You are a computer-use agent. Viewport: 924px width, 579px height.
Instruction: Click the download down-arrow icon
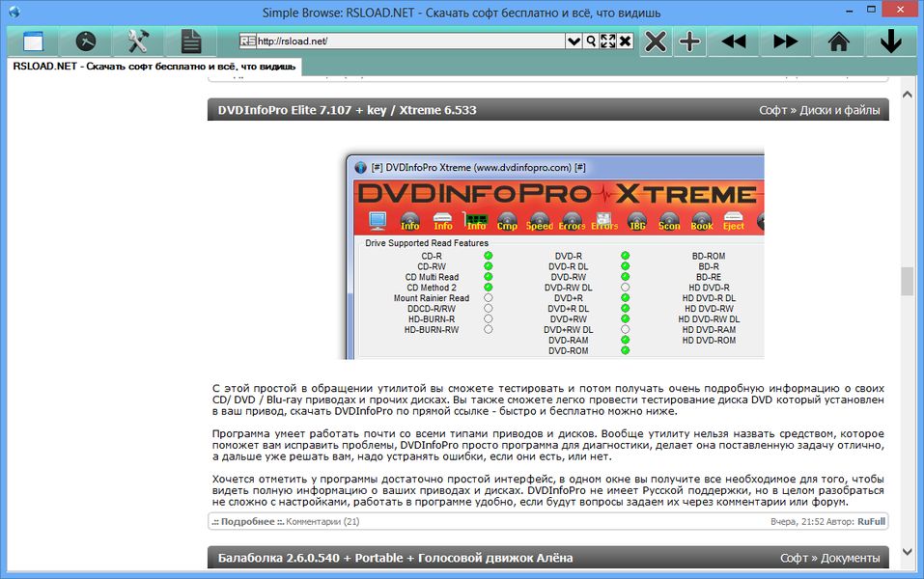(890, 41)
